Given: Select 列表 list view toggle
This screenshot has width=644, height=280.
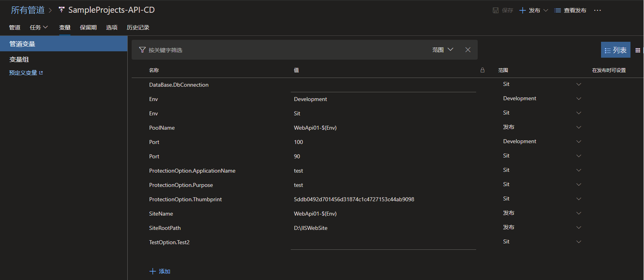Looking at the screenshot, I should tap(615, 50).
